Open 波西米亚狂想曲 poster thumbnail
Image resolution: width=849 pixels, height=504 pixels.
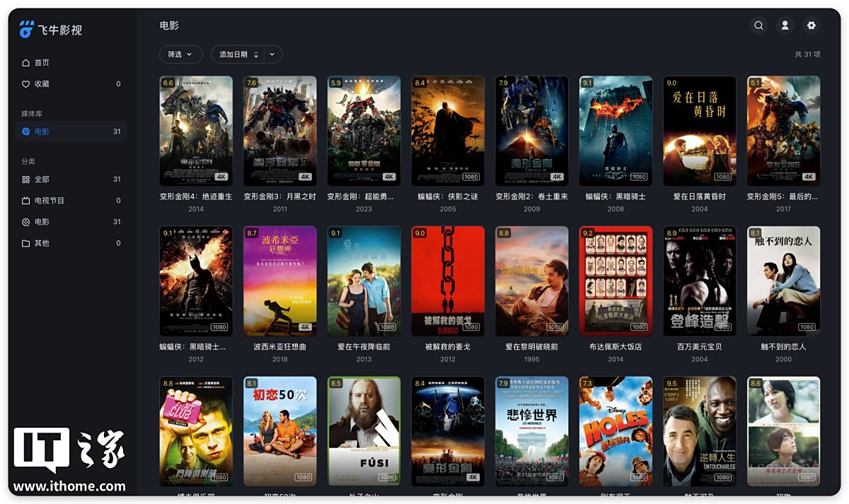click(280, 281)
